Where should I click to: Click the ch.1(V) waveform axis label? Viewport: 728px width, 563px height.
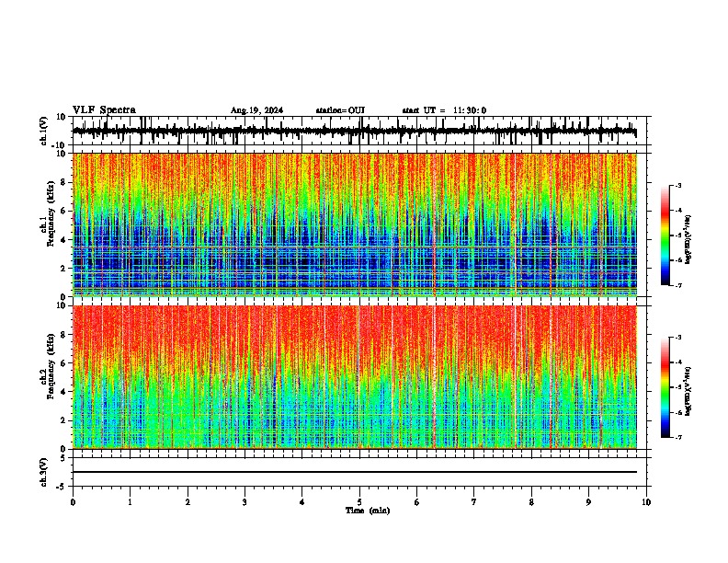44,131
